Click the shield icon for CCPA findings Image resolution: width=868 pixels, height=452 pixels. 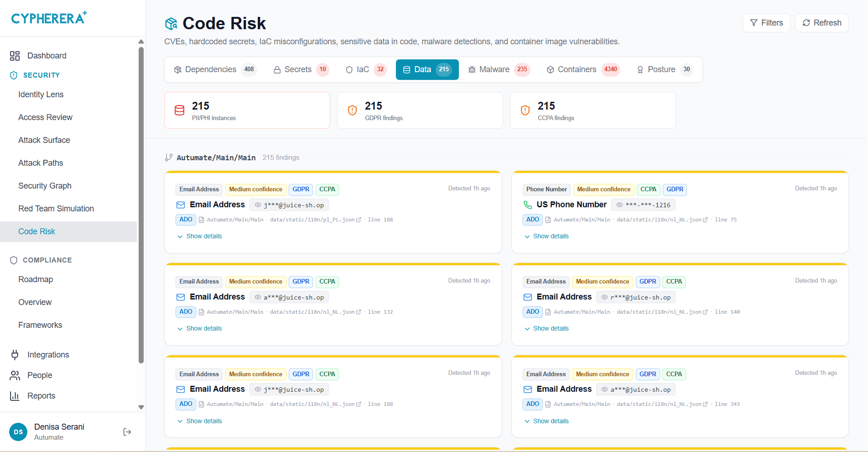click(525, 110)
